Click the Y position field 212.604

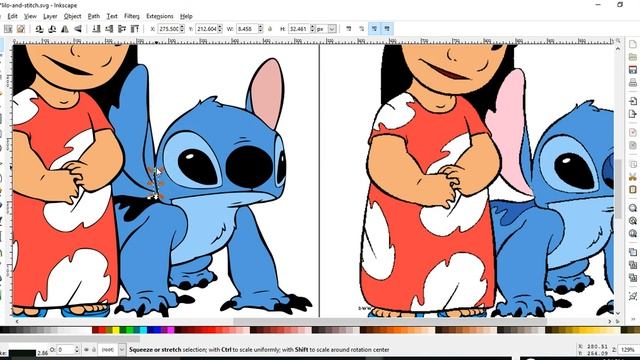(x=206, y=29)
